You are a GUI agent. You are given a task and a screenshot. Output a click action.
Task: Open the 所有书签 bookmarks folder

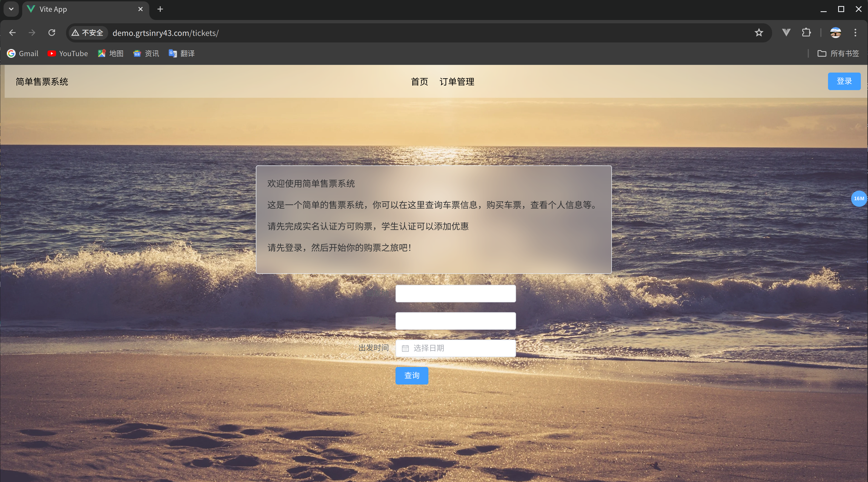pos(838,53)
